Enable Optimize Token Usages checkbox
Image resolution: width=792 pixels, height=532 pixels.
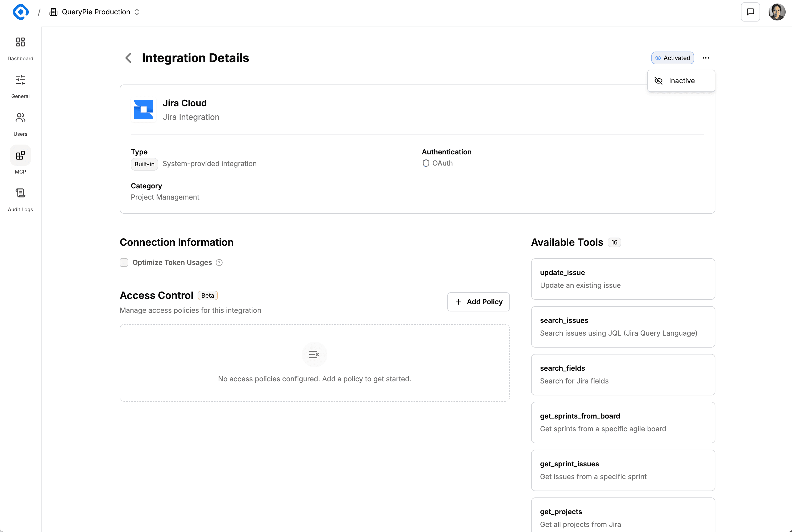(124, 263)
